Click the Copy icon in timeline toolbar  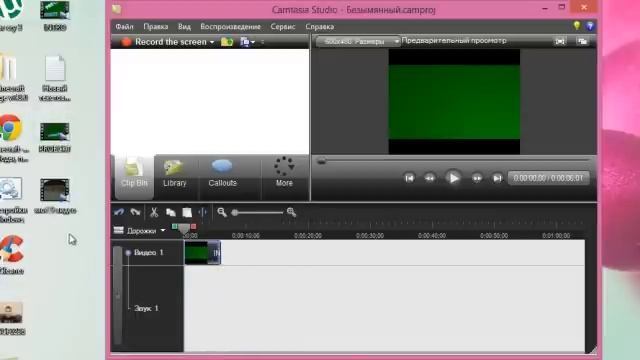pyautogui.click(x=171, y=212)
